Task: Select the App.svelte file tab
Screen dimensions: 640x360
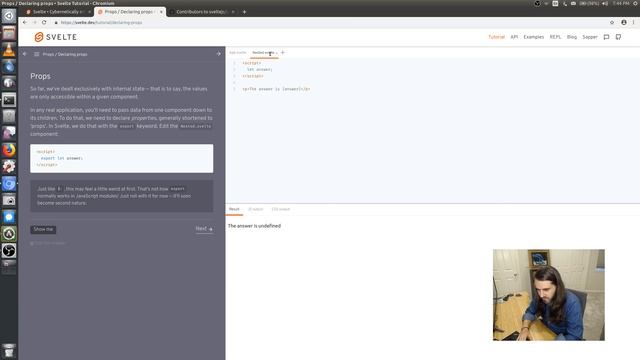Action: [238, 53]
